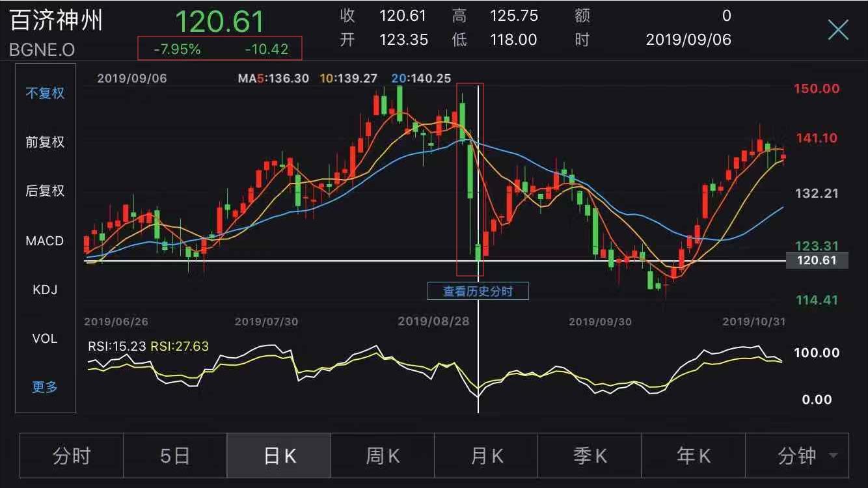
Task: Click the header date 2019/09/06
Action: click(688, 40)
